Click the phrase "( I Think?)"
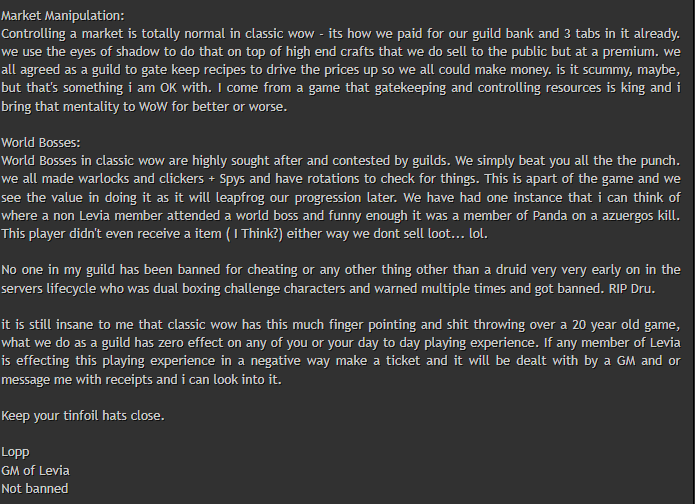 click(254, 234)
